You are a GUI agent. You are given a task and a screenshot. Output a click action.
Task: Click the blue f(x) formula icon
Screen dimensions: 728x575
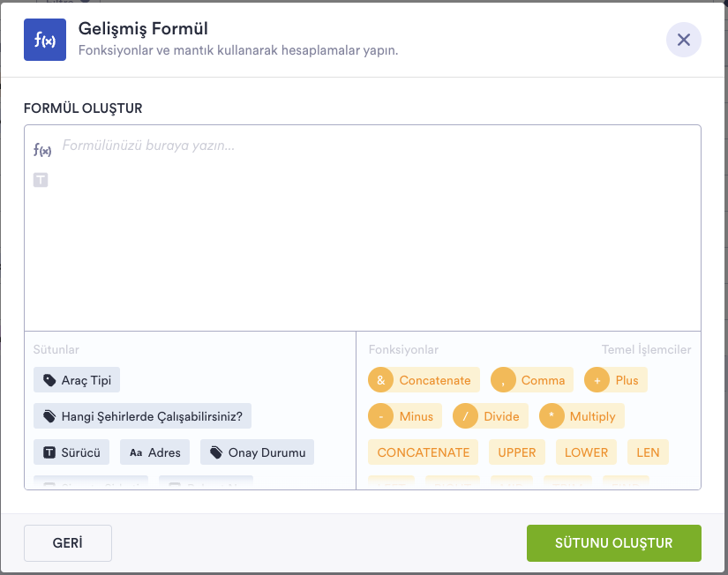click(45, 40)
